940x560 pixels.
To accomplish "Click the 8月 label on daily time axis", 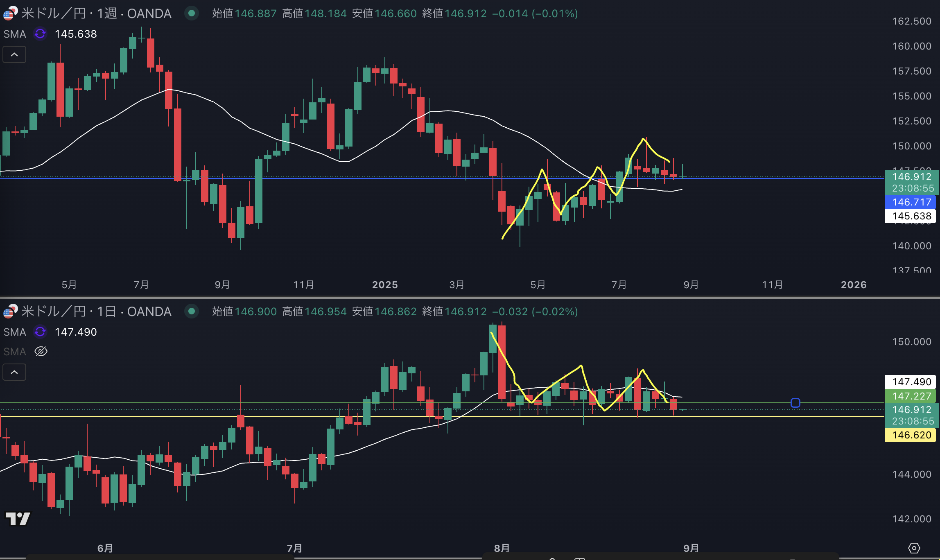I will click(502, 548).
